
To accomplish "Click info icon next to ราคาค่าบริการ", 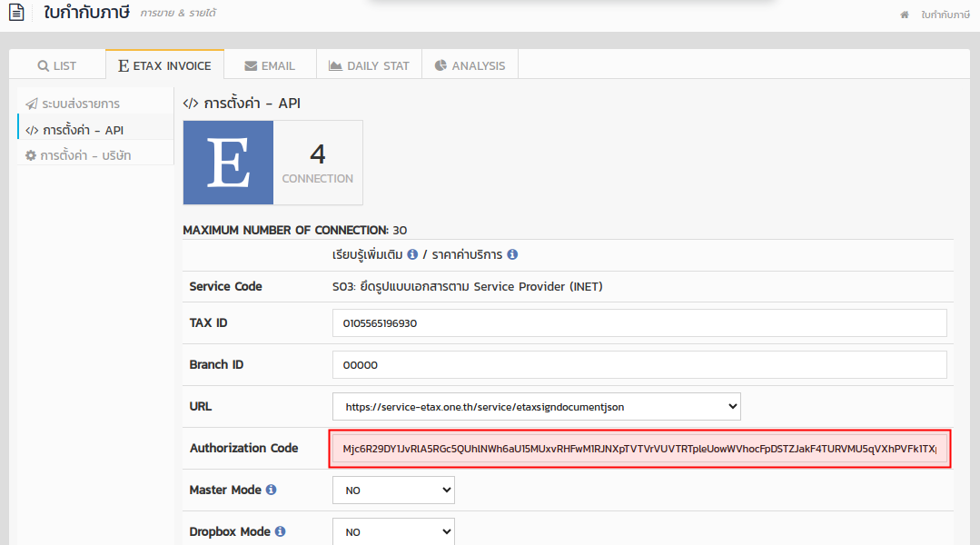I will (512, 254).
